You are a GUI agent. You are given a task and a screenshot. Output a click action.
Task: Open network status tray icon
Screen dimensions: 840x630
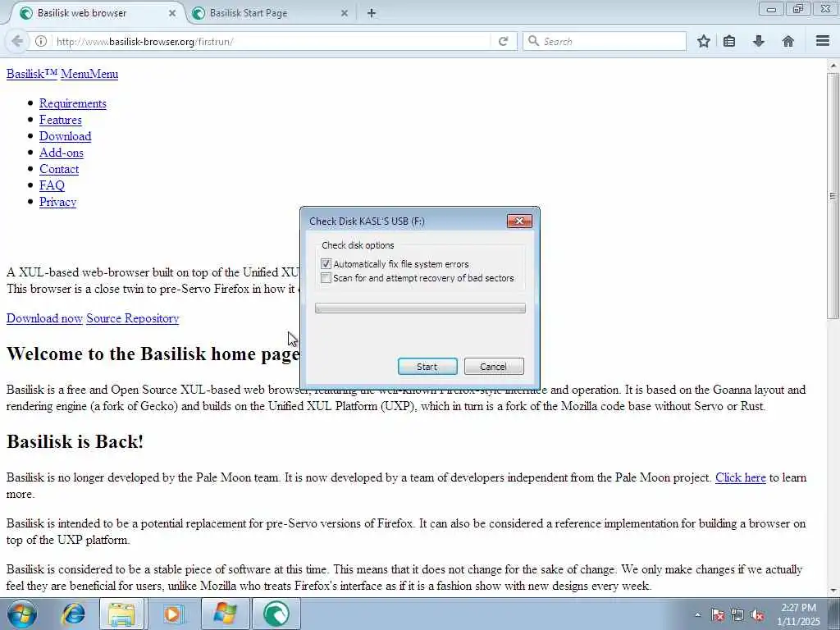737,615
